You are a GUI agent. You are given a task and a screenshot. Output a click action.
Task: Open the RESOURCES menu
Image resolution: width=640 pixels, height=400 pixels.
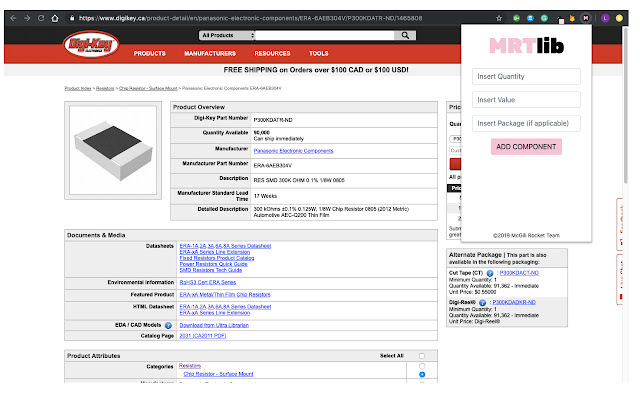(x=272, y=53)
